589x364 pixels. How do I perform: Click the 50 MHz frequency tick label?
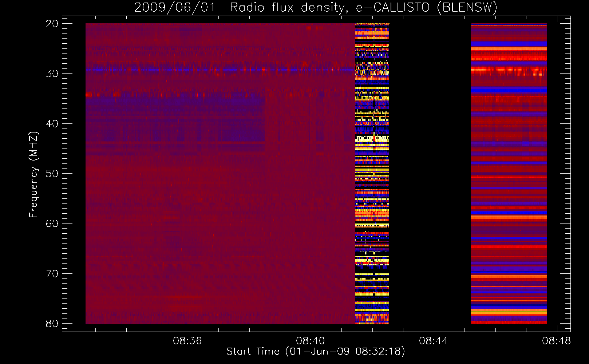pyautogui.click(x=52, y=174)
